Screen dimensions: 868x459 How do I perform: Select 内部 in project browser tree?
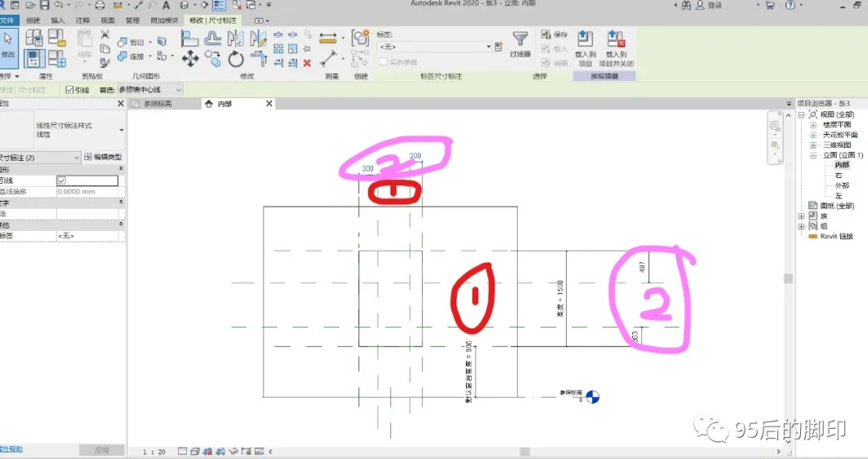click(842, 165)
